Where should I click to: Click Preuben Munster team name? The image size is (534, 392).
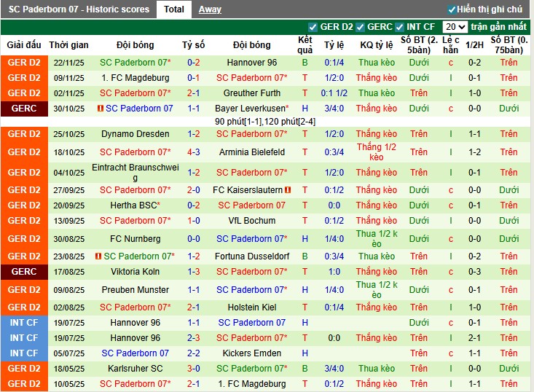[136, 290]
